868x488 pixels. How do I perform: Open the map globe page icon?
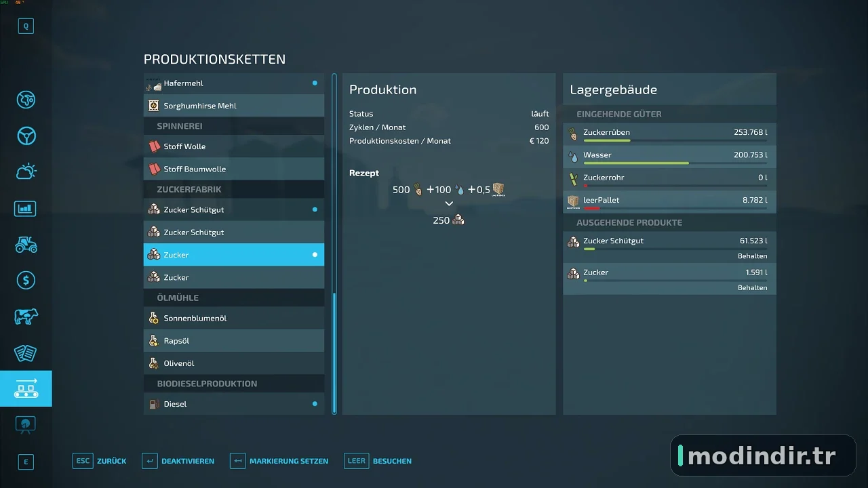26,100
